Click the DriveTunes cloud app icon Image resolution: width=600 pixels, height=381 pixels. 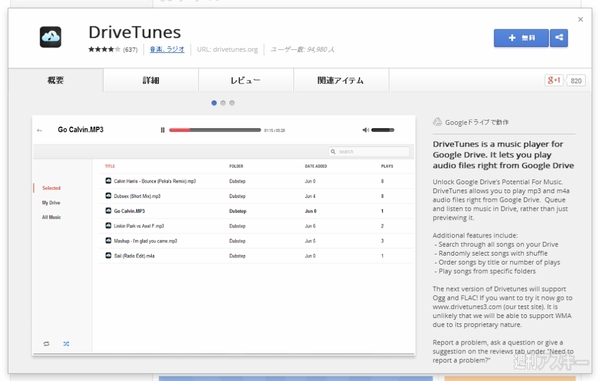[x=51, y=37]
